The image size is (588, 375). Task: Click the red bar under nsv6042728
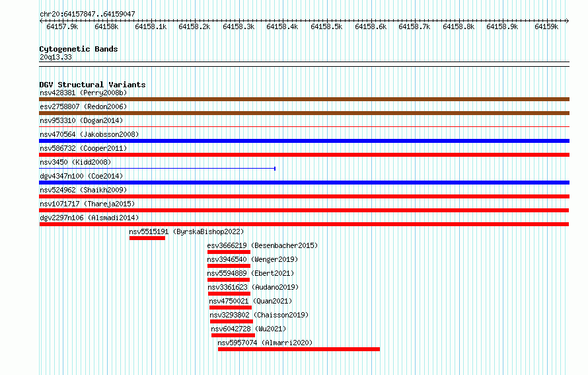click(233, 335)
